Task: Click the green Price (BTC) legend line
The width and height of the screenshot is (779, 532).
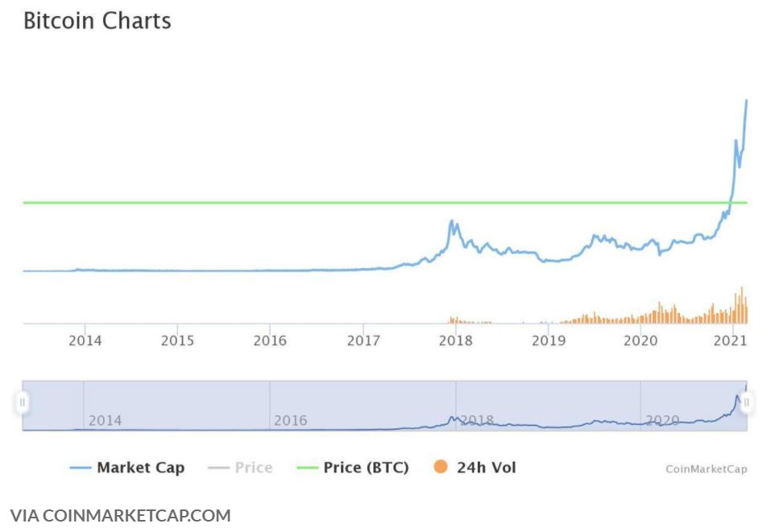Action: pyautogui.click(x=307, y=468)
